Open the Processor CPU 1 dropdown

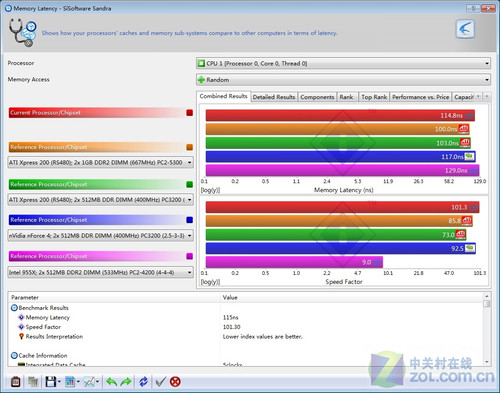343,63
